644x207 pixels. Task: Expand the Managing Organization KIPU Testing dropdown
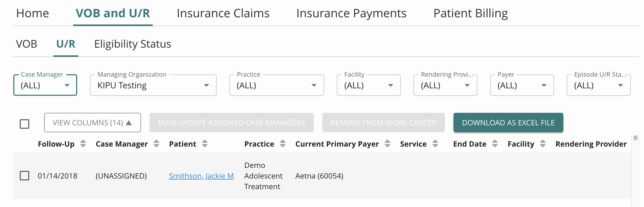153,85
